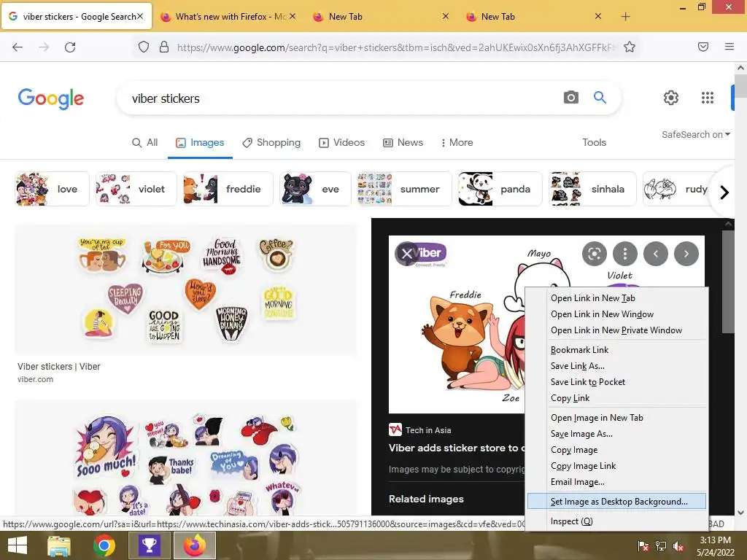Open the trophy app in the taskbar
Screen dimensions: 747x560
[149, 545]
